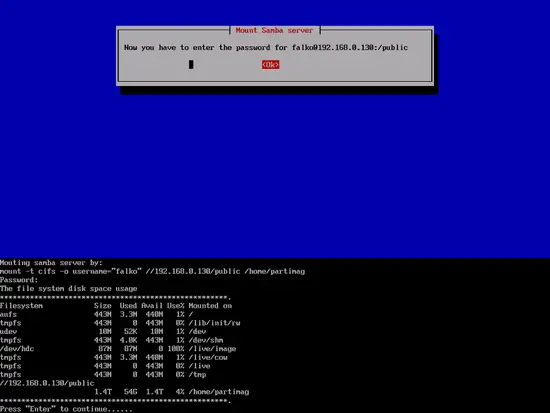Select the 'Mouting samba server by:' line
Viewport: 550px width, 413px height.
pyautogui.click(x=51, y=263)
